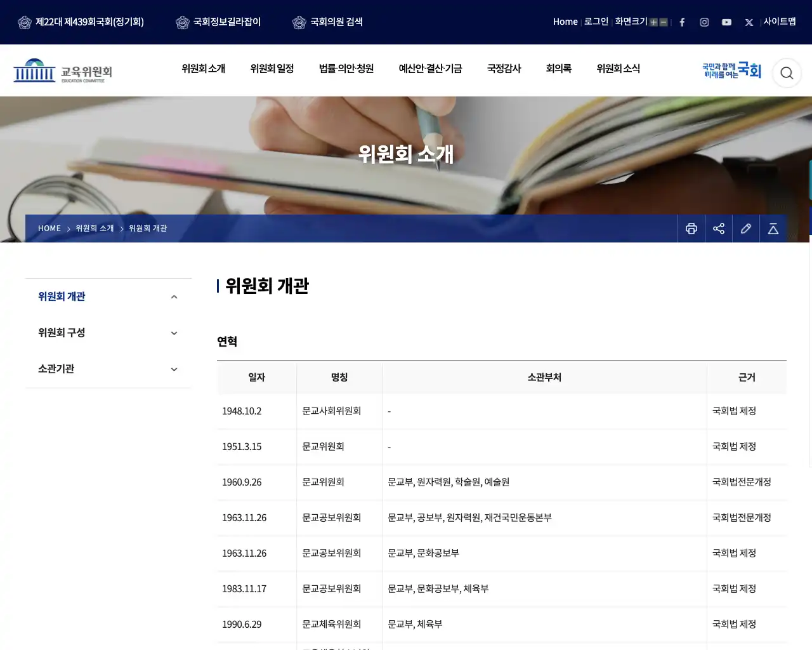
Task: Open the 국정감사 main menu
Action: 504,69
